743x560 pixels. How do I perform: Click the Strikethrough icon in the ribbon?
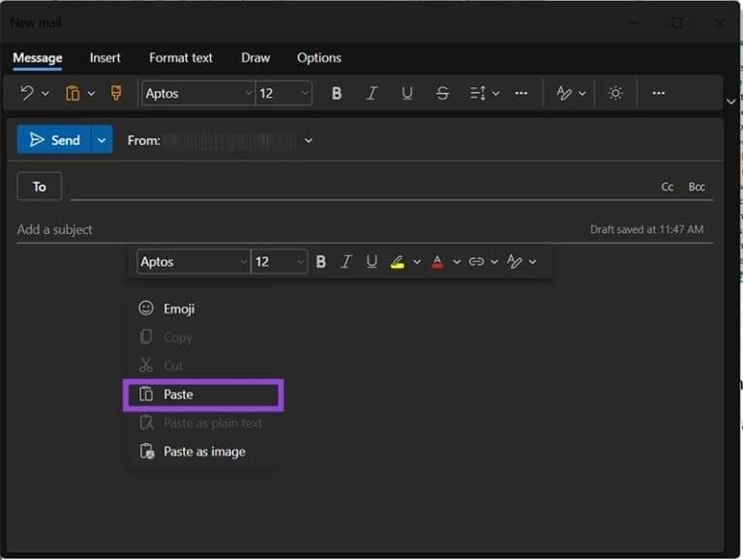(x=442, y=93)
